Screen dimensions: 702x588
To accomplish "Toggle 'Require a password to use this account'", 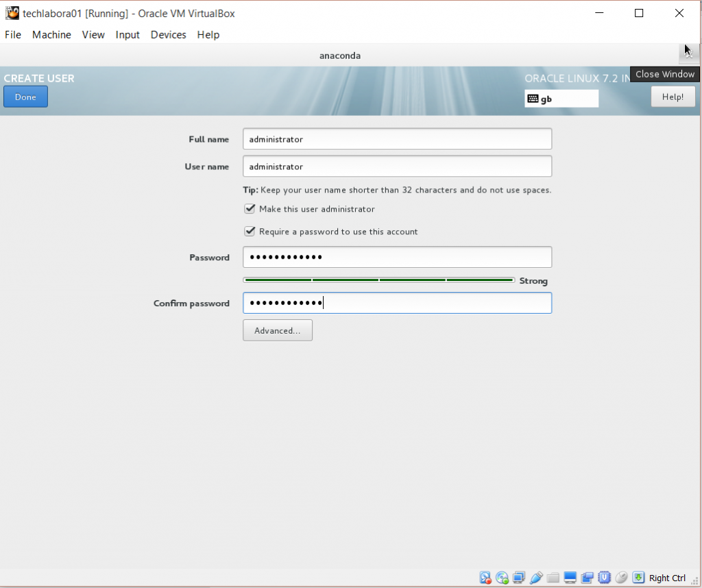I will point(250,232).
